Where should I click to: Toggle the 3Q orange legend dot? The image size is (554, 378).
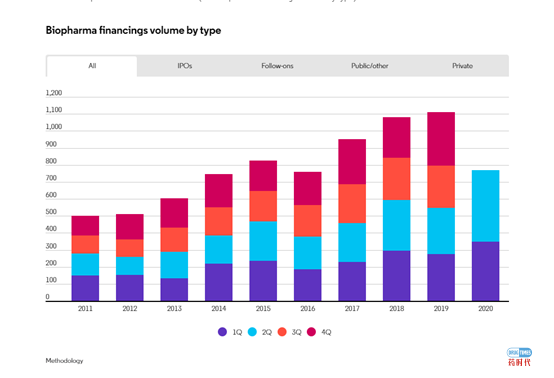tap(282, 332)
